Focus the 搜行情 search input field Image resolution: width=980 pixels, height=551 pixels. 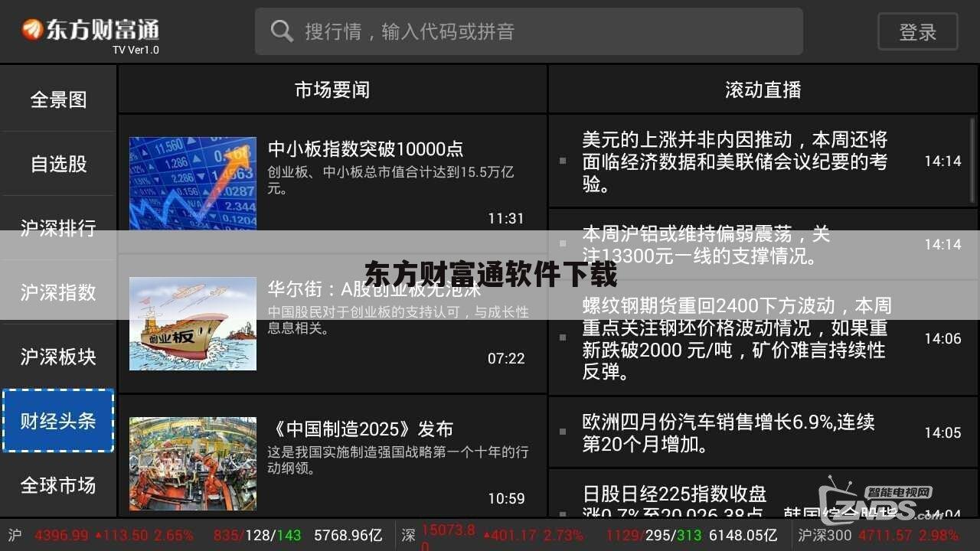pos(528,31)
